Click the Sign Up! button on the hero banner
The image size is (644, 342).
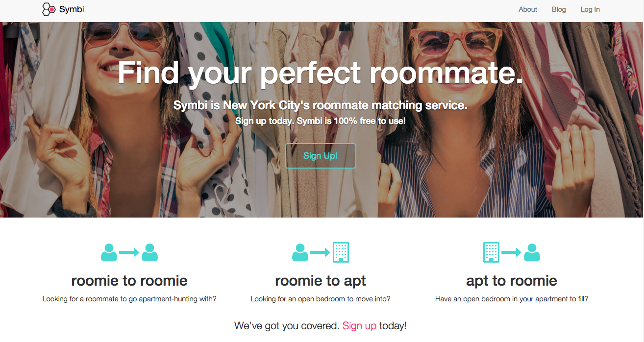(x=321, y=156)
